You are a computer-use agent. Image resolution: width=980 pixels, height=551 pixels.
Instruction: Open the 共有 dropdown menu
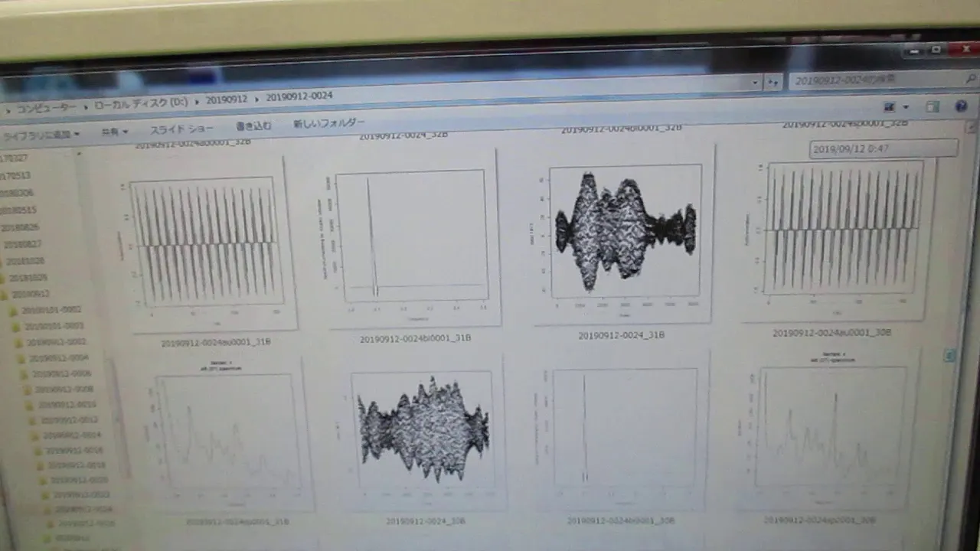click(115, 132)
